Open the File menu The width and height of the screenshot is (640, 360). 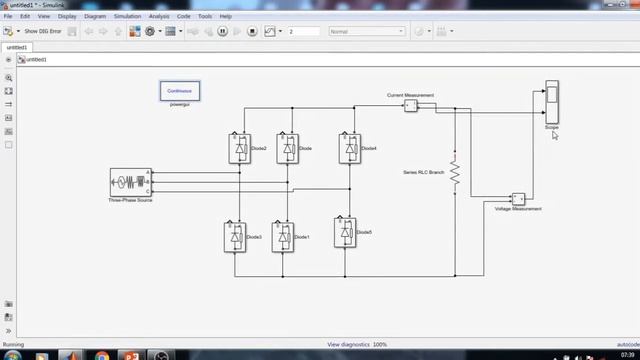[8, 16]
